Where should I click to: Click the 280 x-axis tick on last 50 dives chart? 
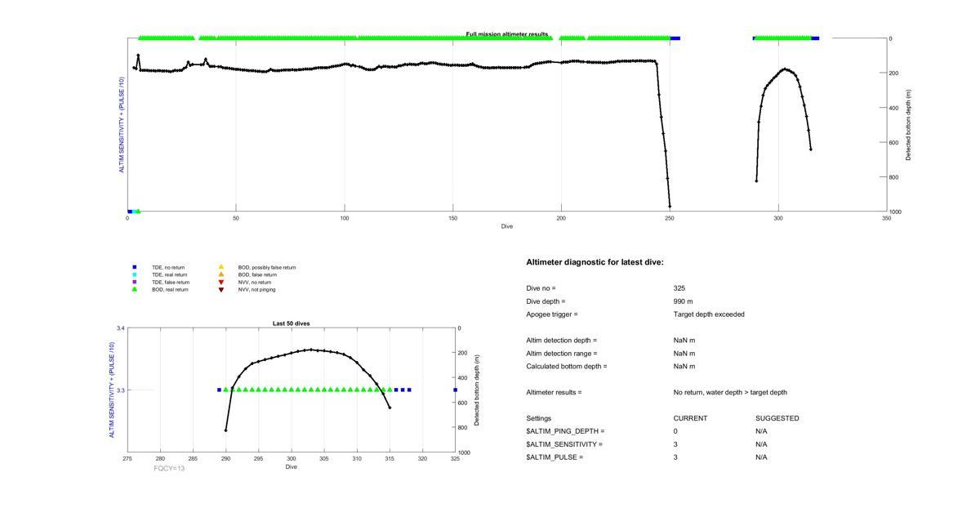click(160, 459)
